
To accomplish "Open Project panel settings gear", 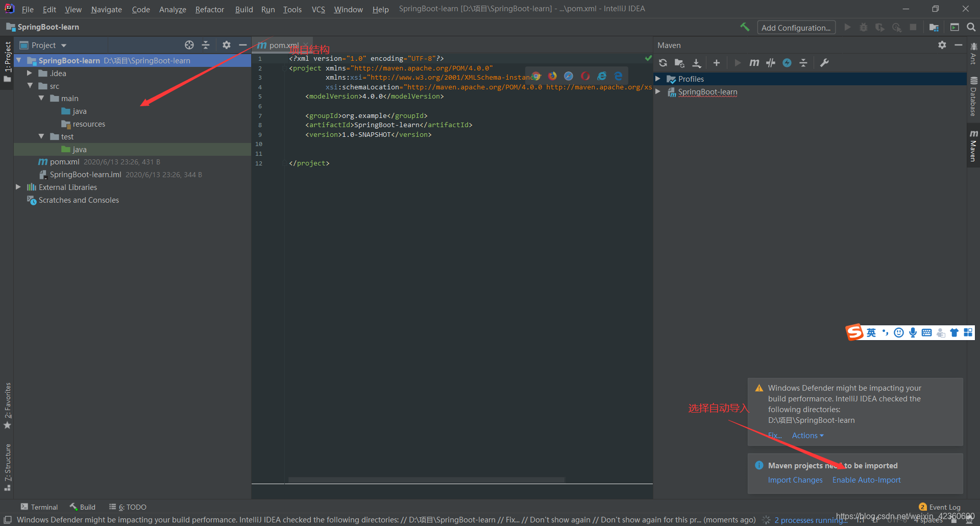I will [227, 45].
